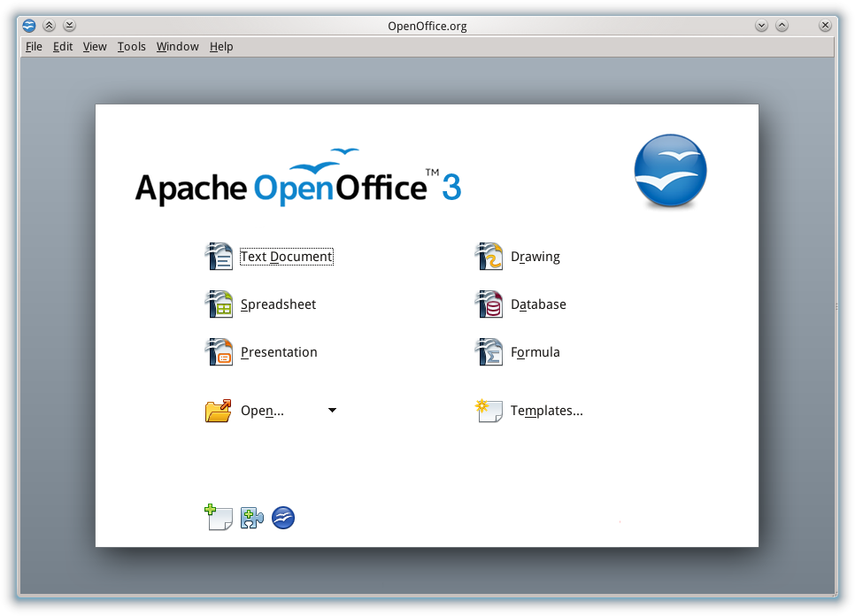Open the Tools menu
This screenshot has width=855, height=616.
[131, 47]
